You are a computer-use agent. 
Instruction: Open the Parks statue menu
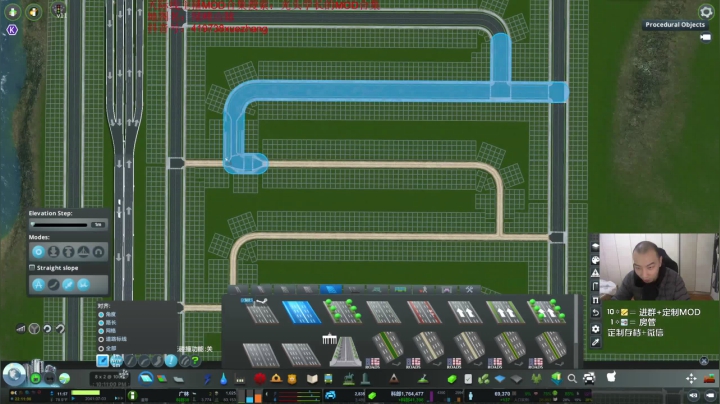point(349,379)
